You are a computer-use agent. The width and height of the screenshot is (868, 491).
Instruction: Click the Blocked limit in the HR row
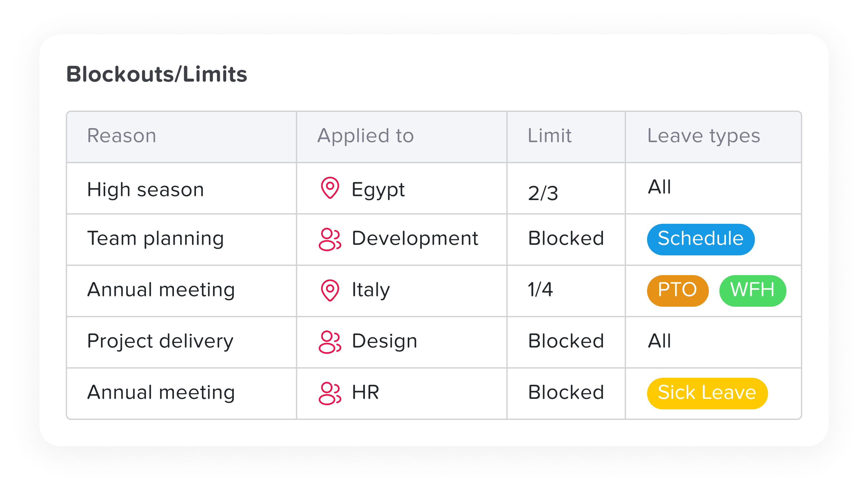pyautogui.click(x=566, y=393)
